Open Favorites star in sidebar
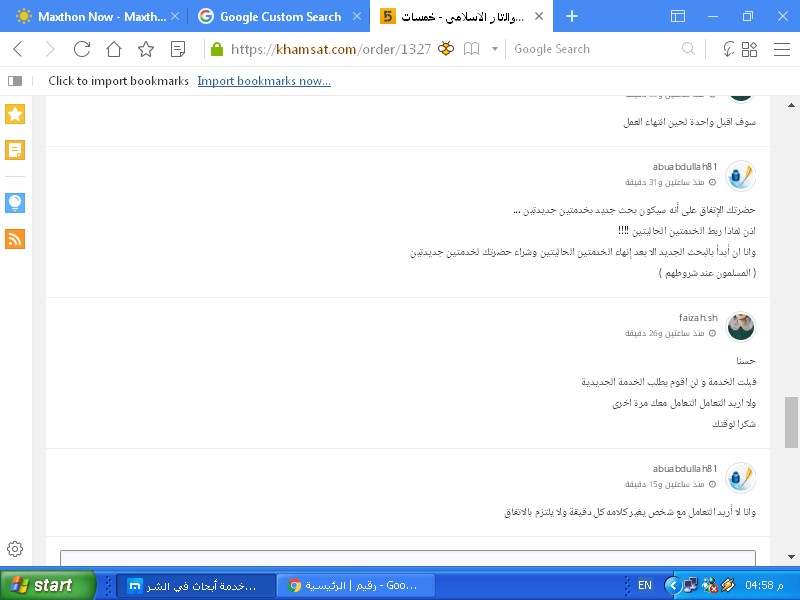 (x=15, y=114)
